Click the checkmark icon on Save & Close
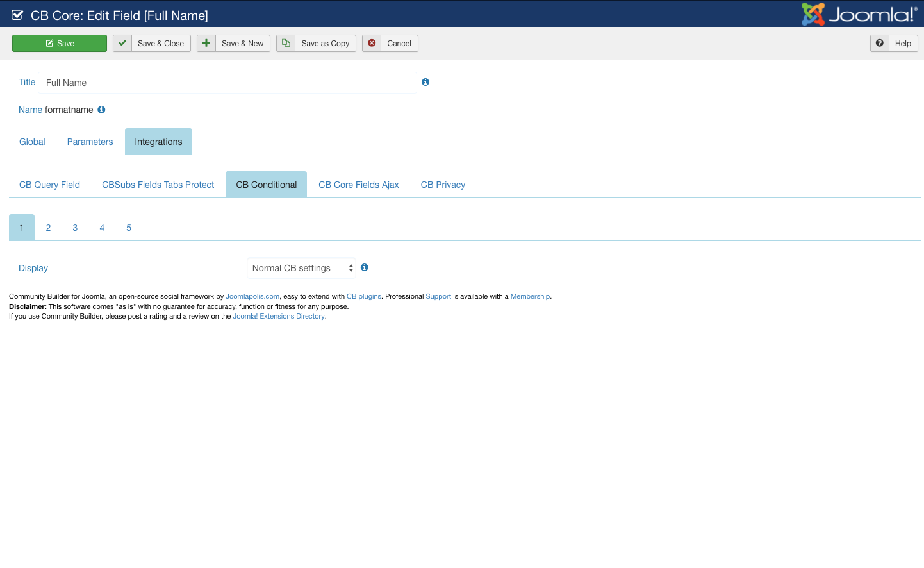This screenshot has width=924, height=568. tap(122, 44)
